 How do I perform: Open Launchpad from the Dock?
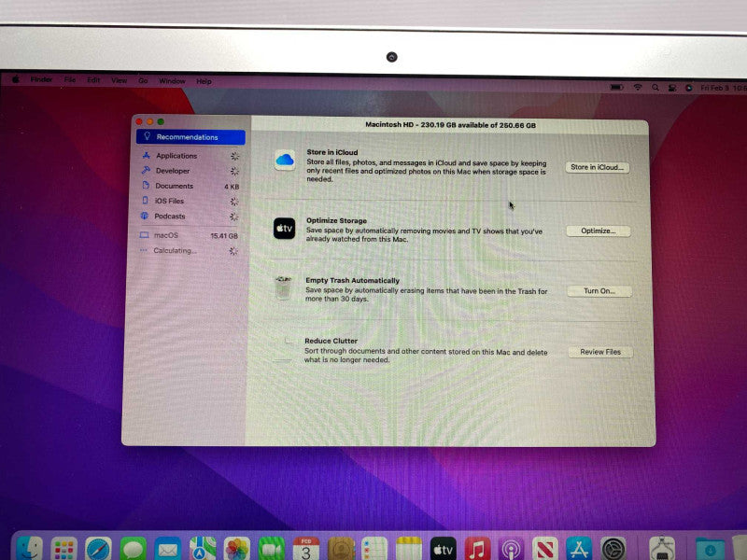pyautogui.click(x=63, y=549)
